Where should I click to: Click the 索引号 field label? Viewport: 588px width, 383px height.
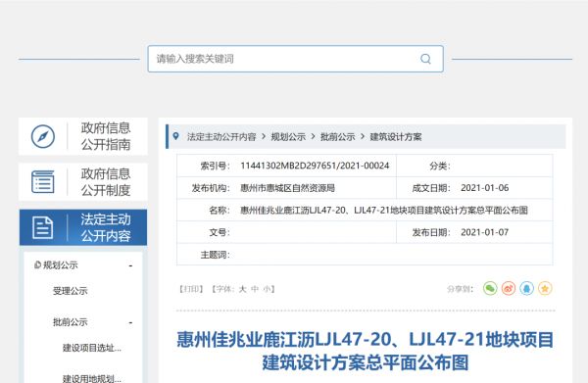[215, 166]
